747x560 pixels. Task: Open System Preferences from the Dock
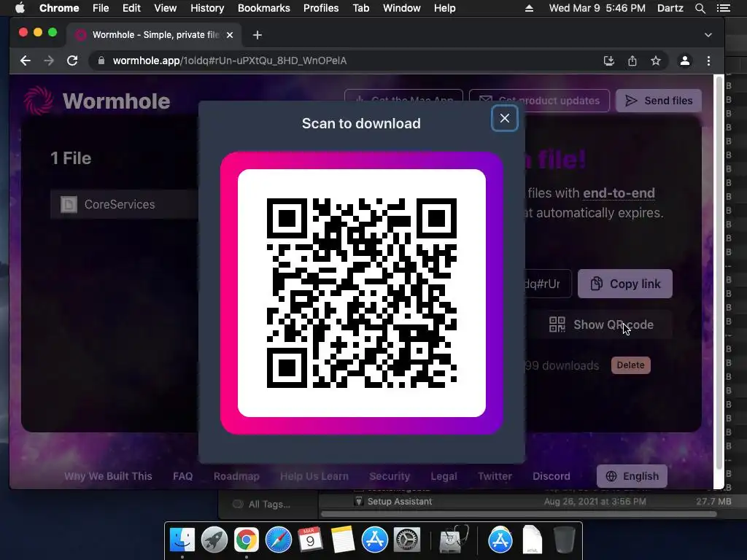point(406,540)
